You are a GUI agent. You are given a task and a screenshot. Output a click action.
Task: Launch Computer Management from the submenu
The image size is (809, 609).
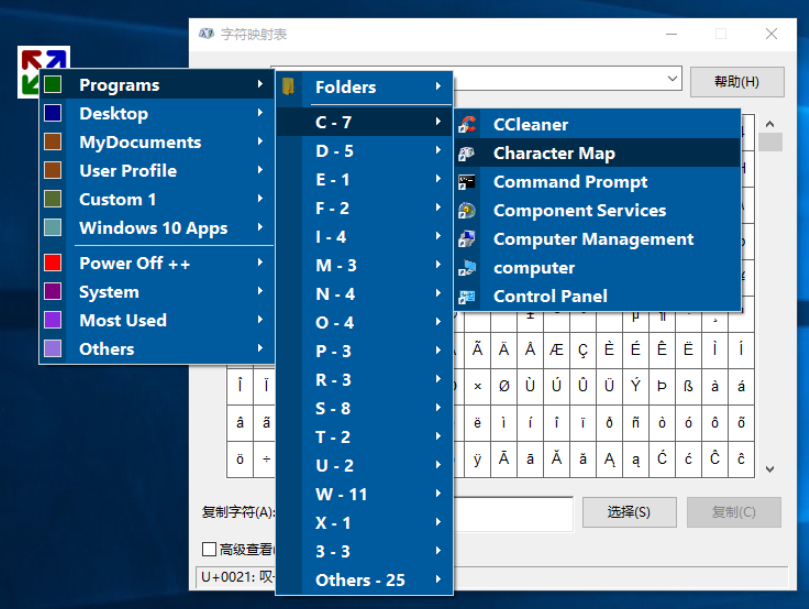[x=597, y=239]
